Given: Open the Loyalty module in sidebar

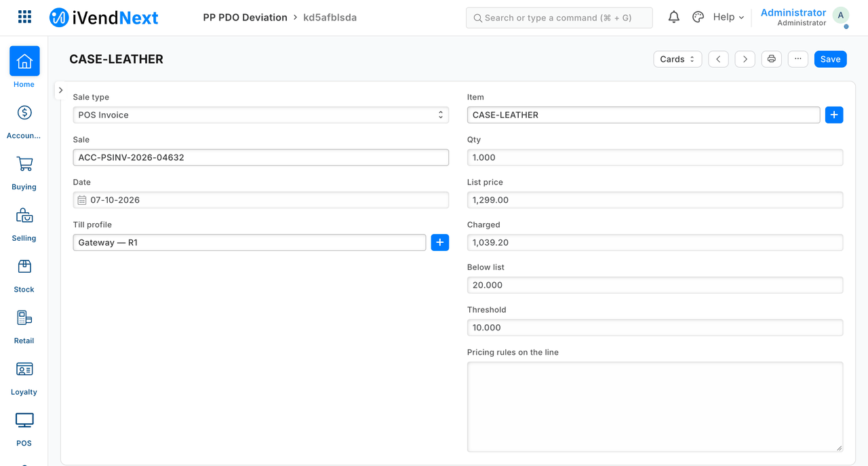Looking at the screenshot, I should point(24,378).
